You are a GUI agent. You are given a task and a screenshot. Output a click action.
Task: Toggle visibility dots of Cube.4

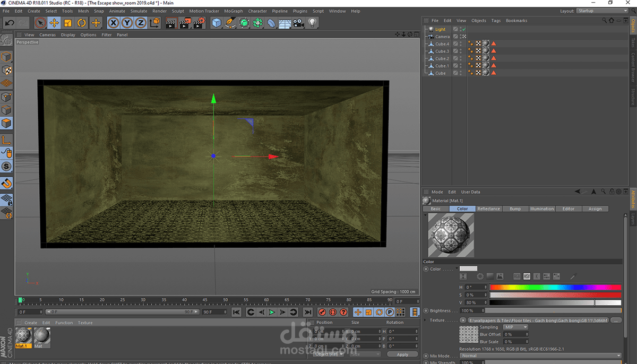click(x=460, y=44)
